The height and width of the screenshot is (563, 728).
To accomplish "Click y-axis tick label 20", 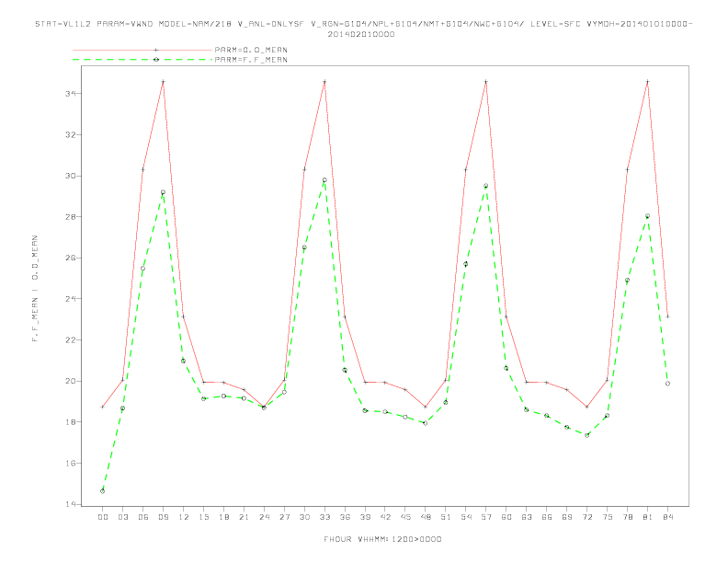I will (70, 381).
